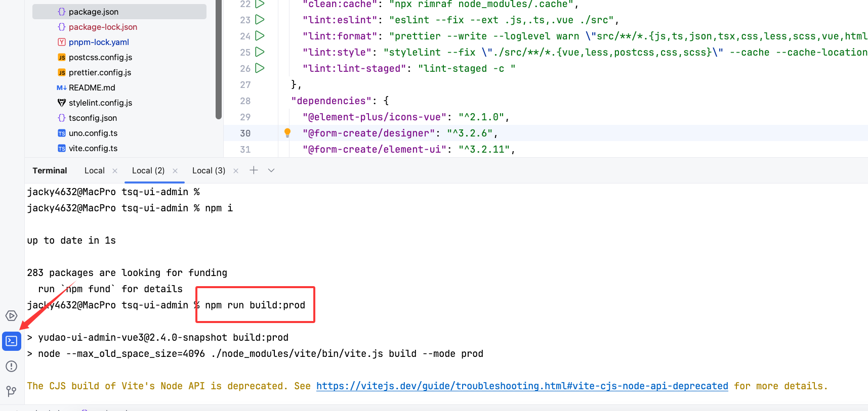Switch to the Local terminal tab
Viewport: 868px width, 411px height.
[x=95, y=171]
